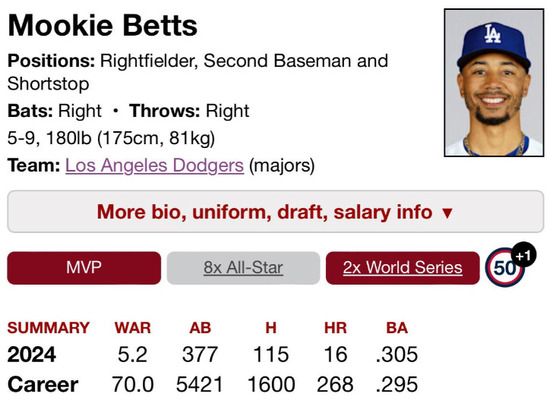
Task: Open the circular 50 uniform number badge
Action: (505, 267)
